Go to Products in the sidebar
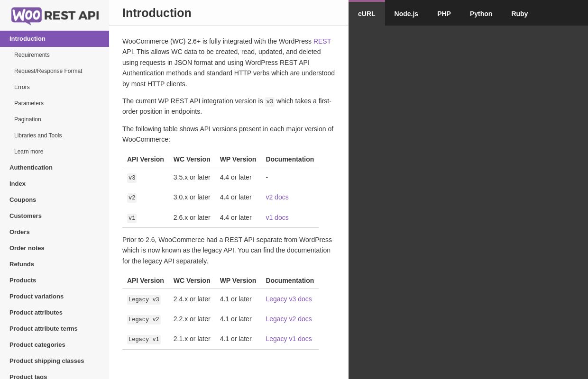Viewport: 588px width, 379px height. pos(55,280)
